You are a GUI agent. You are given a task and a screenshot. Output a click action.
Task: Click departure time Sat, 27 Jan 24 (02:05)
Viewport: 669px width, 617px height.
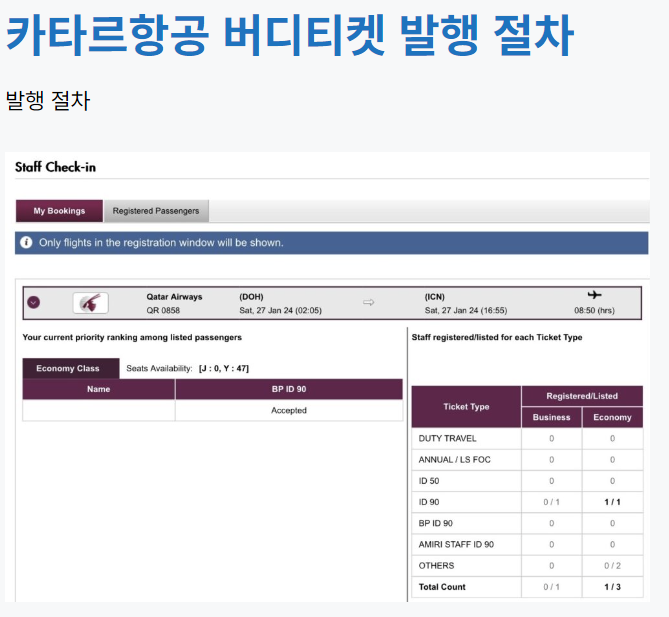(x=280, y=311)
